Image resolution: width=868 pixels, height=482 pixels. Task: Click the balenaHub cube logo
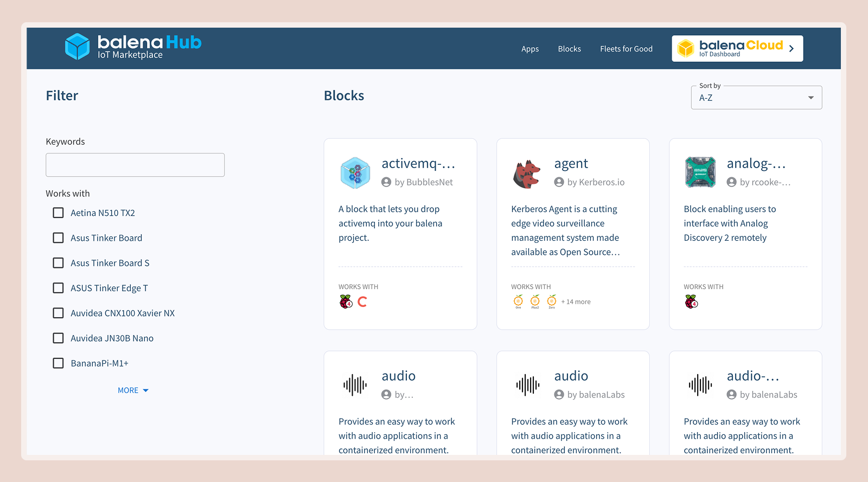(x=77, y=47)
